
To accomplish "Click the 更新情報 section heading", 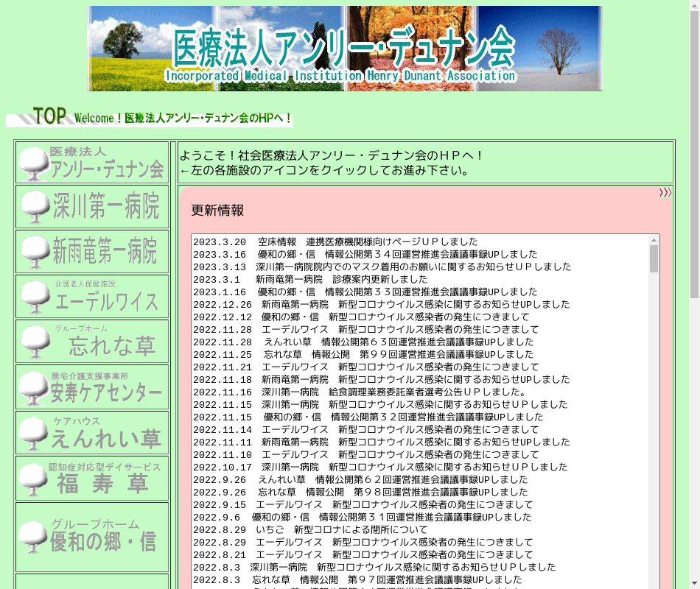I will 217,211.
